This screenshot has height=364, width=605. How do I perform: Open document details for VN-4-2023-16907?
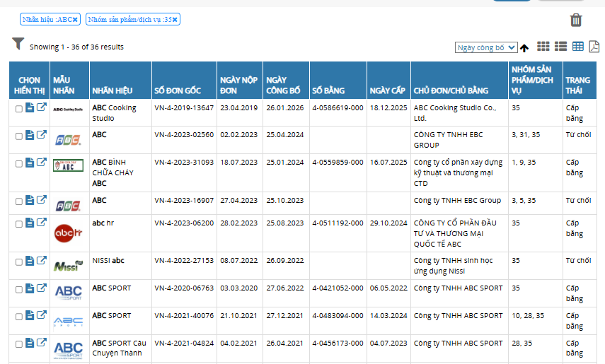coord(30,200)
